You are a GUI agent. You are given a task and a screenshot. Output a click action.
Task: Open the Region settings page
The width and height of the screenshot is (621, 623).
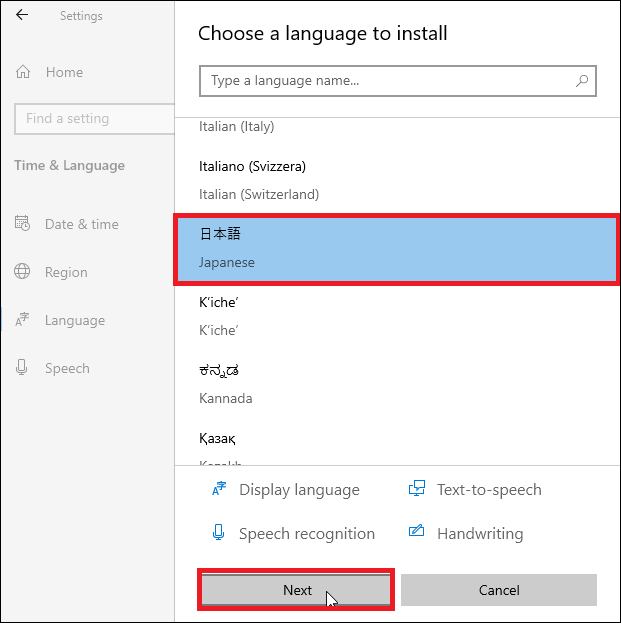pyautogui.click(x=66, y=272)
